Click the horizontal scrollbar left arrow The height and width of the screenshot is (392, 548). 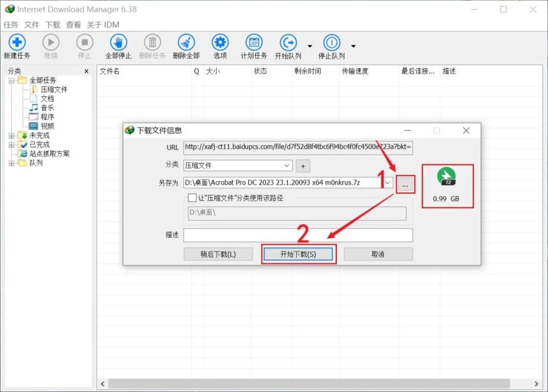click(102, 383)
